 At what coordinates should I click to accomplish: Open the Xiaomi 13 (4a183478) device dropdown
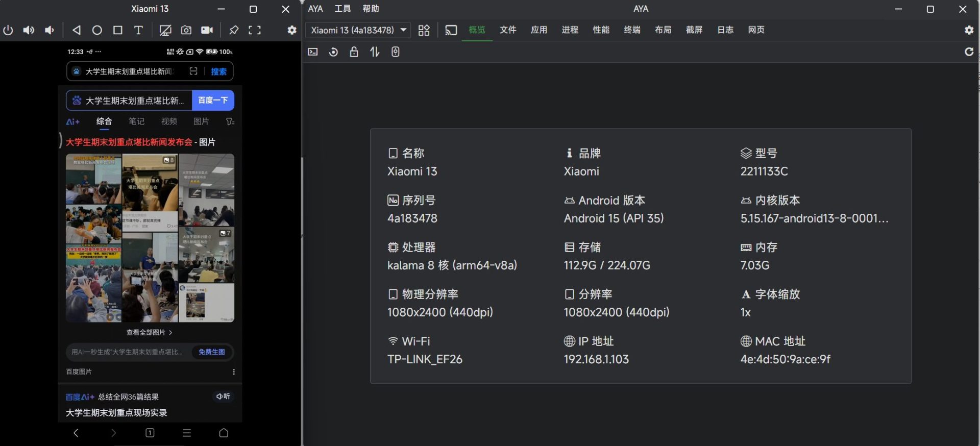[358, 30]
